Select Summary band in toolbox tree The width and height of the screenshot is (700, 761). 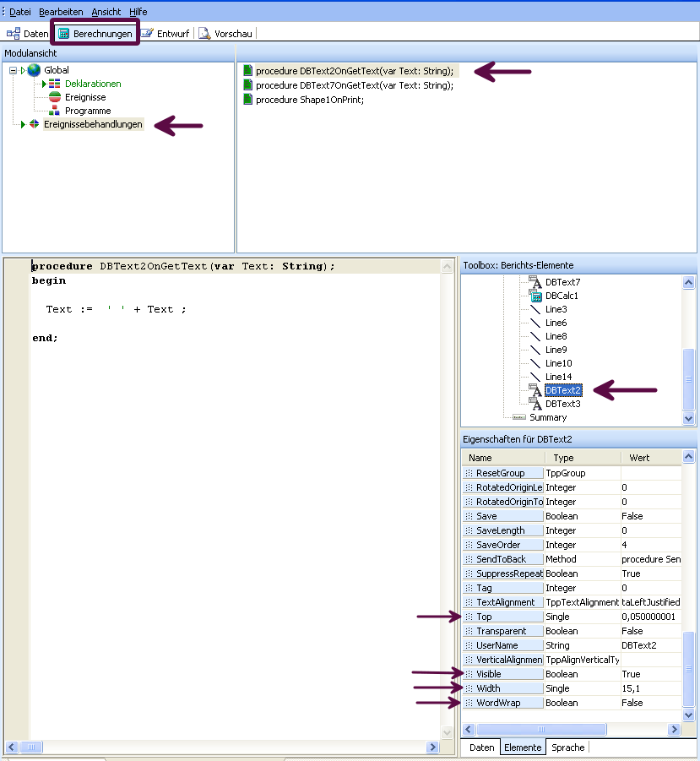click(548, 417)
